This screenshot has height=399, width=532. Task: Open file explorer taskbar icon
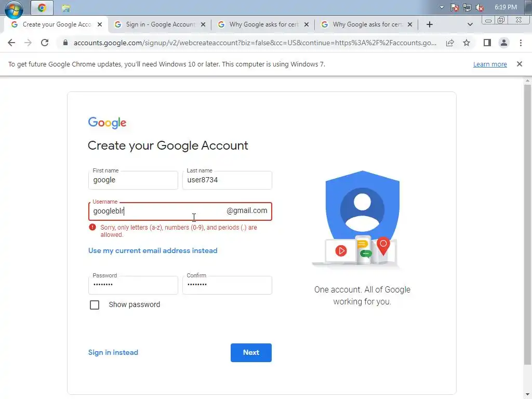click(x=66, y=8)
